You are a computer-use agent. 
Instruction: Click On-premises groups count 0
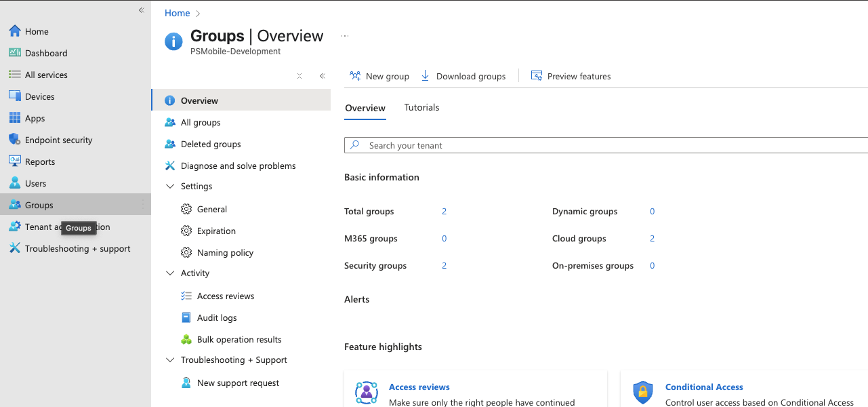(x=653, y=265)
